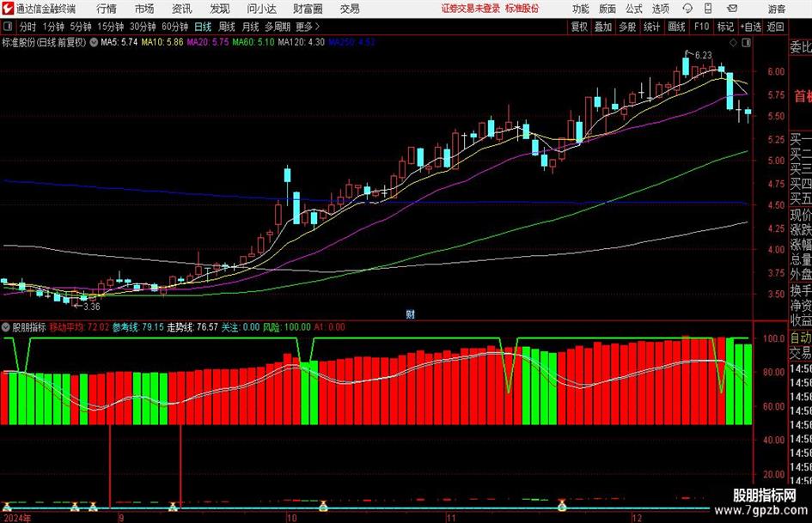Click the mobile phone icon in title bar
Screen dimensions: 812x523
click(x=708, y=9)
